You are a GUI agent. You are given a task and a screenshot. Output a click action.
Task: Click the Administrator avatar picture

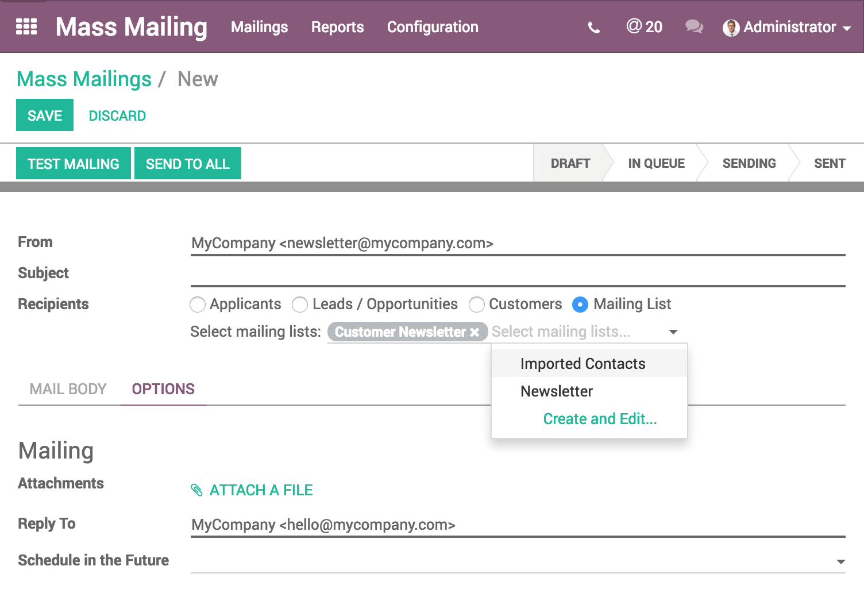tap(731, 28)
